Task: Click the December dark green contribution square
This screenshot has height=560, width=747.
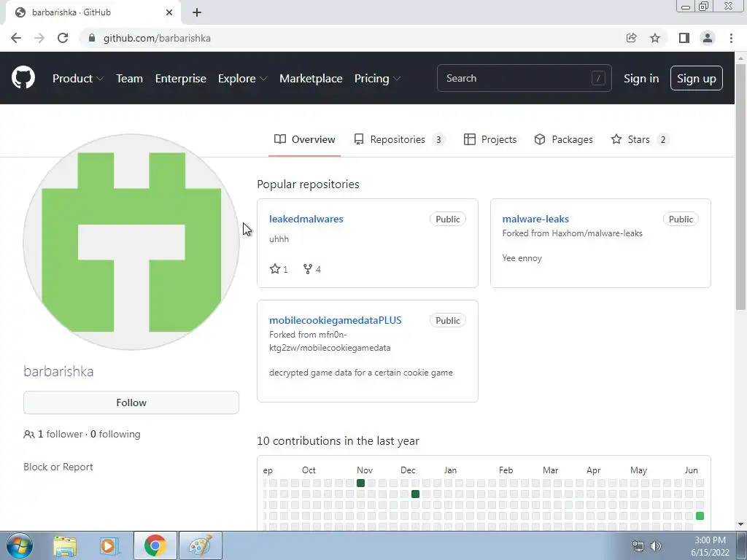Action: [x=415, y=494]
